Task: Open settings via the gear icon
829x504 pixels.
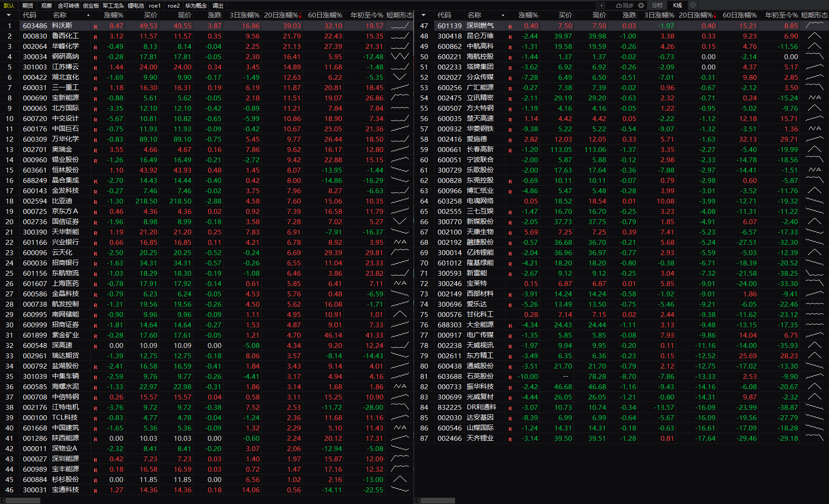Action: tap(641, 5)
